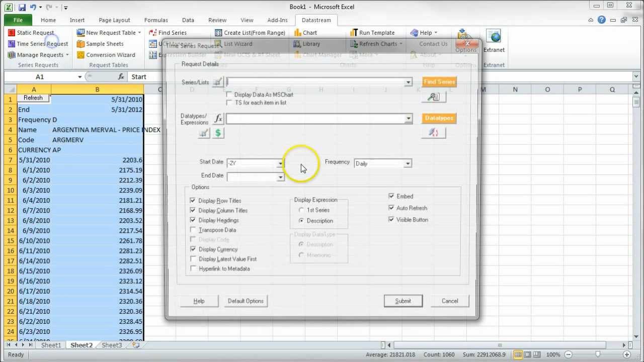644x362 pixels.
Task: Click the Static Request ribbon icon
Action: (x=12, y=33)
